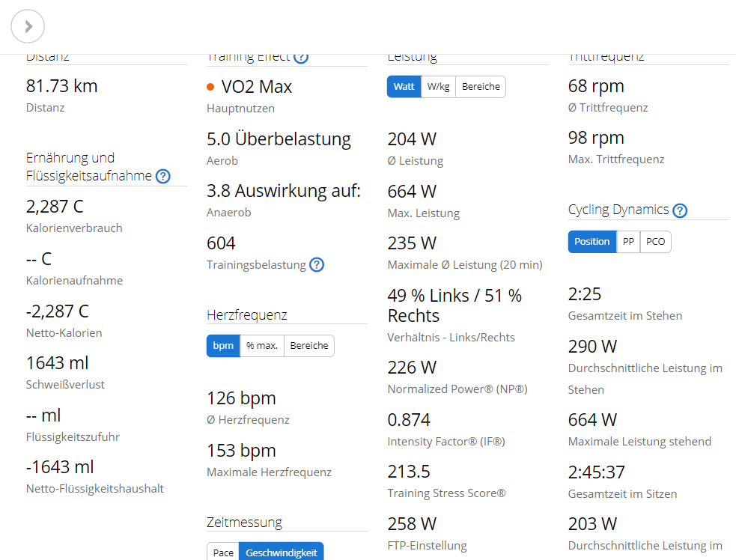Select Geschwindigkeit in Zeitmessung
Screen dimensions: 736x560
click(x=281, y=553)
